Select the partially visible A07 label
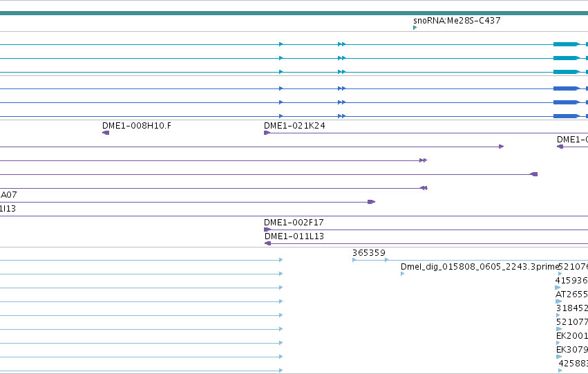 click(8, 195)
